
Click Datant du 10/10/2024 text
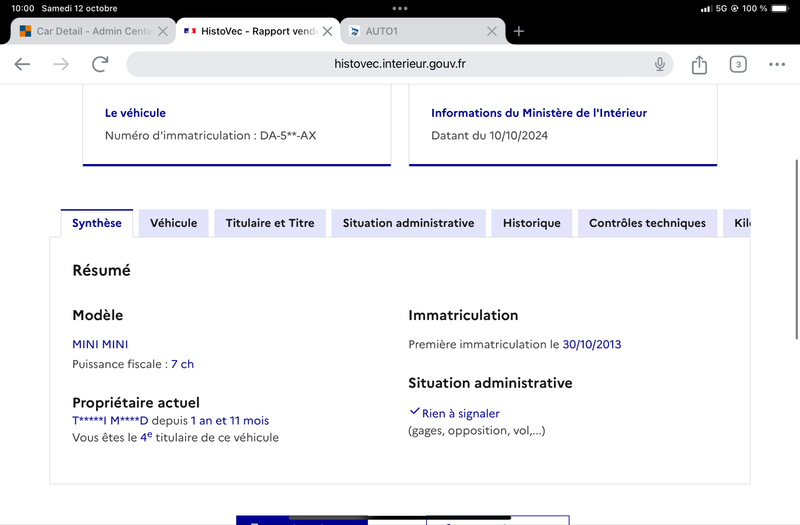coord(489,135)
